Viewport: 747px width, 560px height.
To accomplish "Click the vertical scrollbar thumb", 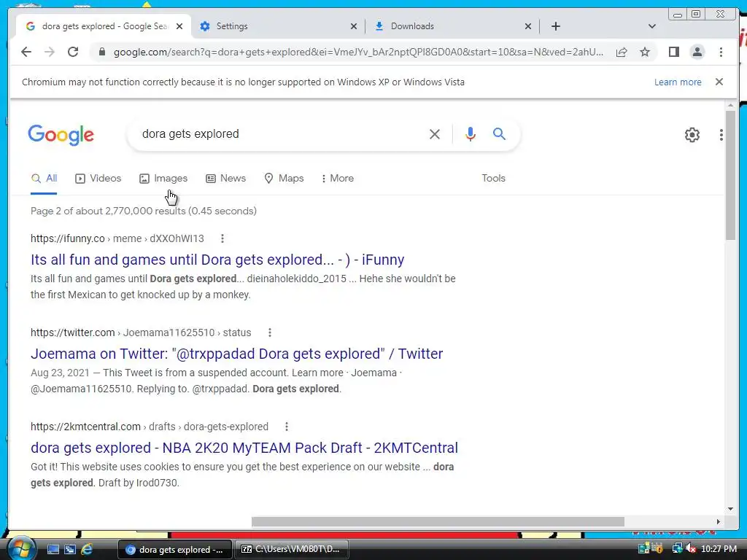I will (730, 175).
